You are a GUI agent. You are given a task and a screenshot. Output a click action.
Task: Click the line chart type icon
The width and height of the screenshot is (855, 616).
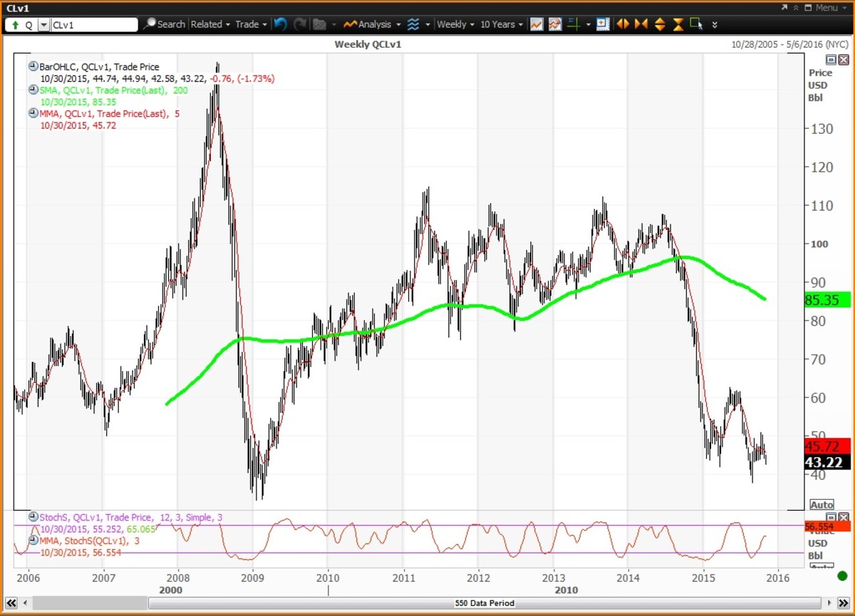536,24
